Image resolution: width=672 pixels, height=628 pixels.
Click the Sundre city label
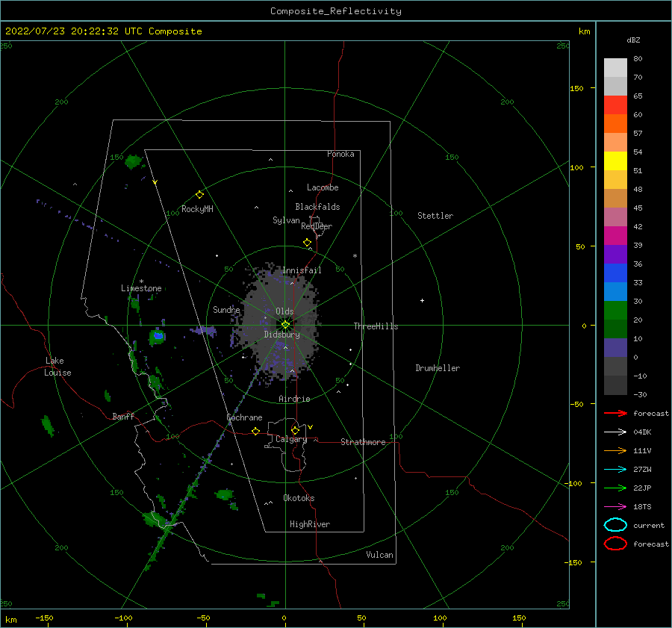226,310
